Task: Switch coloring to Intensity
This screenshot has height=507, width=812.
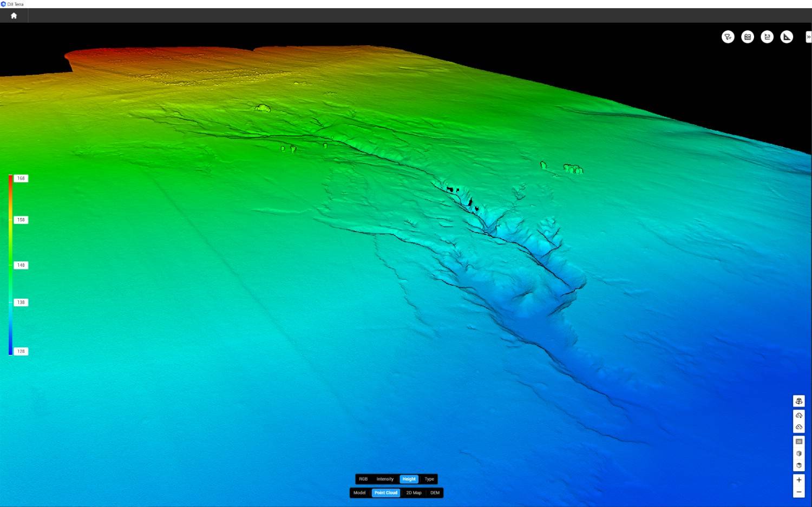Action: pos(385,479)
